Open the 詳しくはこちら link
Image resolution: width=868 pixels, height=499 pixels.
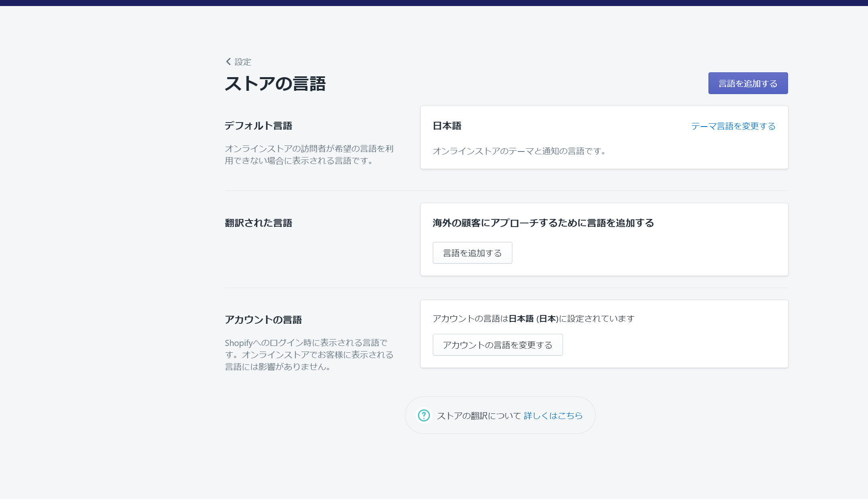click(x=553, y=415)
